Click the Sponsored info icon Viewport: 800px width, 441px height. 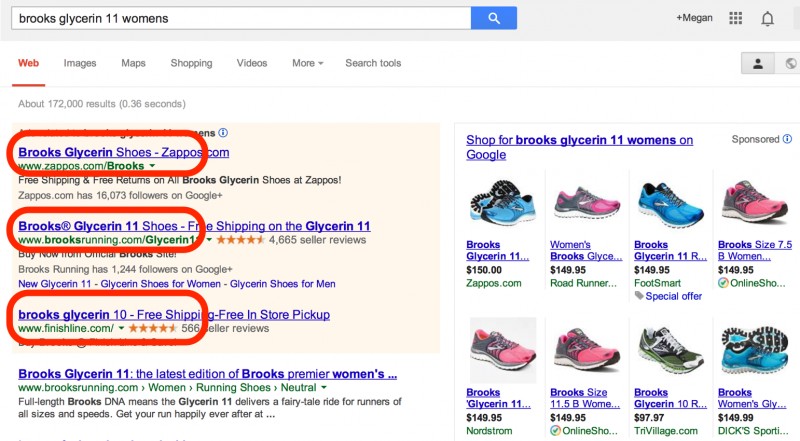pos(787,139)
